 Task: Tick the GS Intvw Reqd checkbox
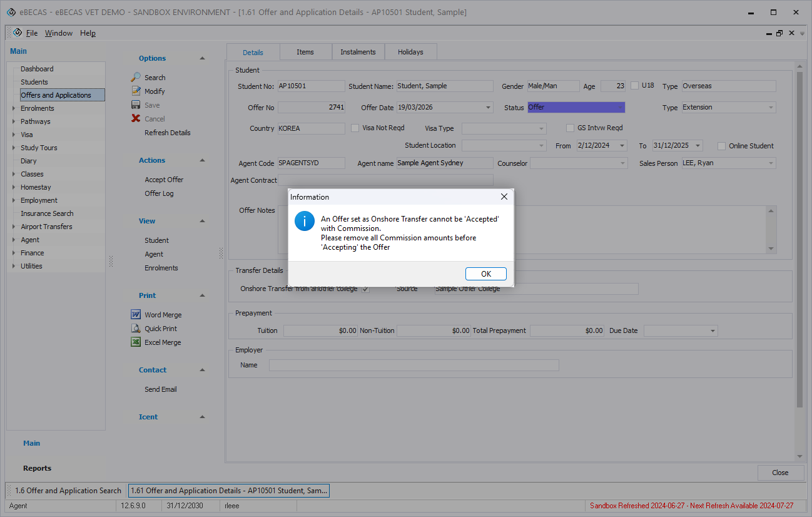[570, 128]
